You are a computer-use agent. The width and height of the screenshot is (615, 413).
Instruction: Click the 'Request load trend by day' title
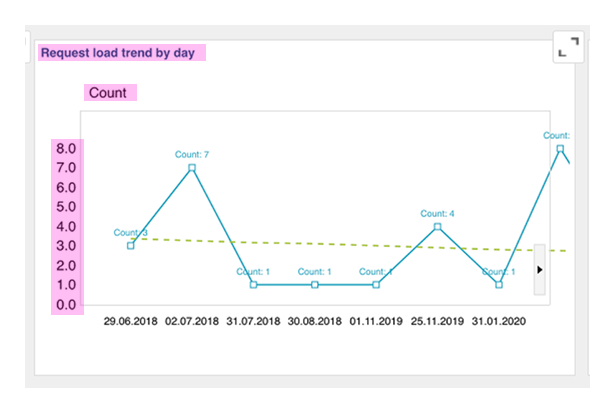(119, 52)
